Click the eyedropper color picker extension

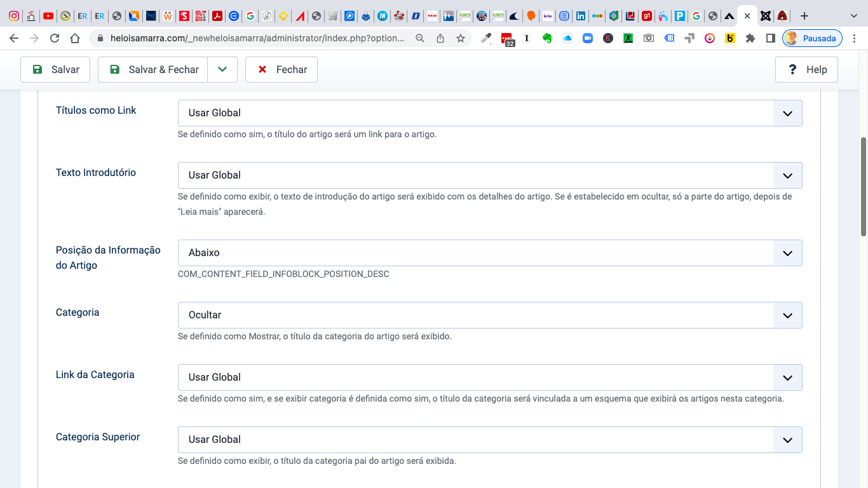[x=486, y=38]
